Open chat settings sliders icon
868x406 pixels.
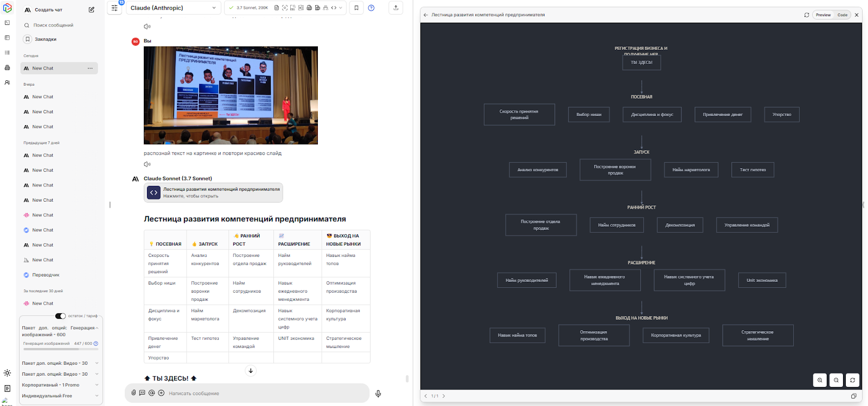(114, 8)
